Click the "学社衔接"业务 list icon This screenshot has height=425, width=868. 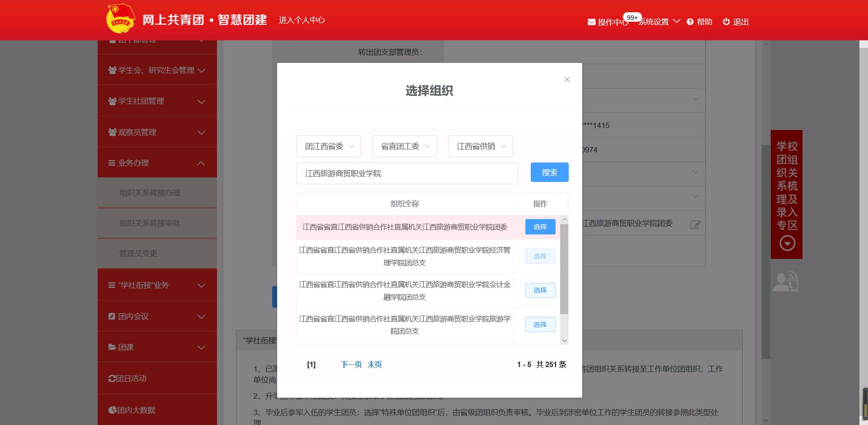coord(112,285)
